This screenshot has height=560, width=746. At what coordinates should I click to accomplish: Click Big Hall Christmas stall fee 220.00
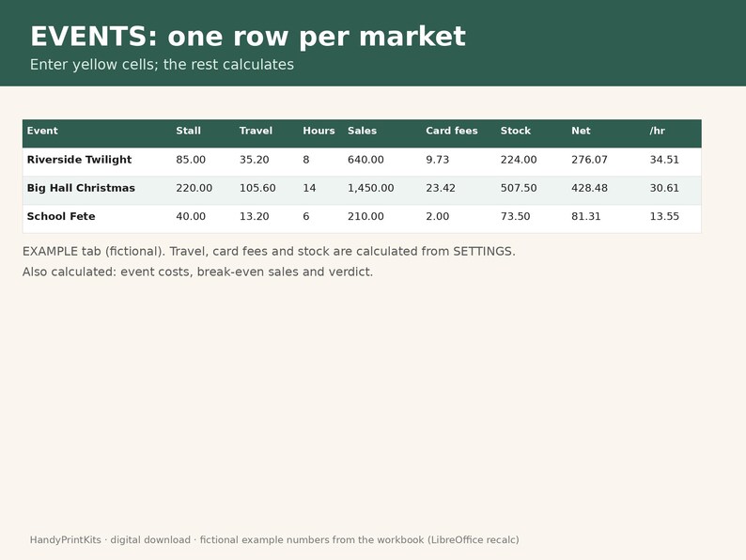click(x=194, y=188)
